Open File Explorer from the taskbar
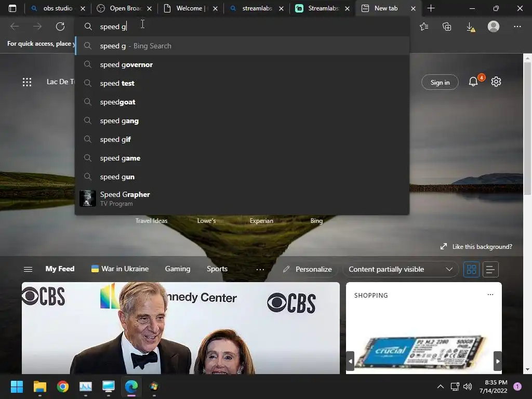The image size is (532, 399). tap(39, 387)
